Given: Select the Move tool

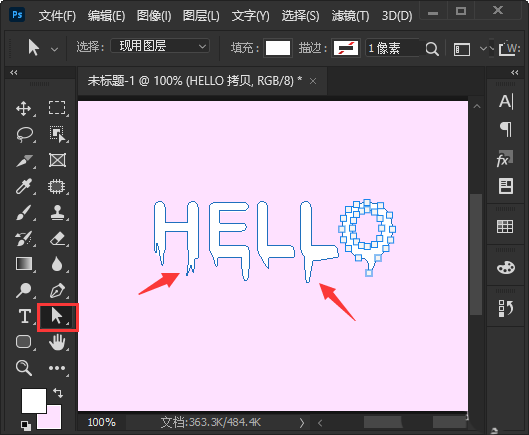Looking at the screenshot, I should click(x=24, y=109).
